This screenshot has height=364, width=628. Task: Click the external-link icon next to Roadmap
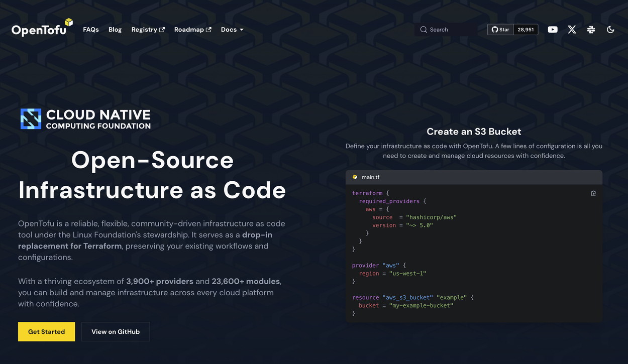[x=208, y=30]
